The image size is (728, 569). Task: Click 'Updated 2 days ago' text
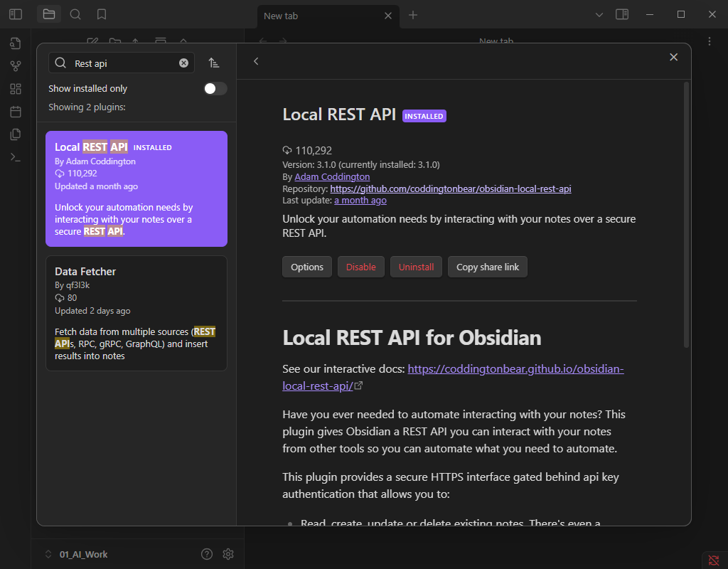[92, 311]
